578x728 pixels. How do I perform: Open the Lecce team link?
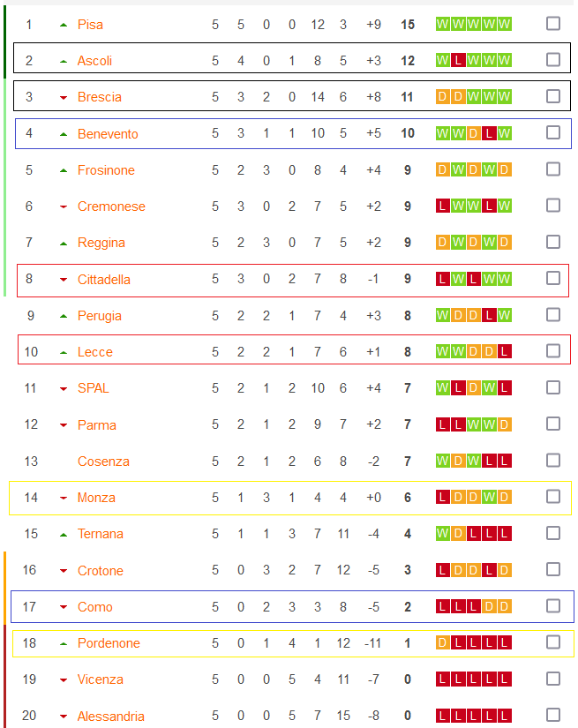(95, 352)
